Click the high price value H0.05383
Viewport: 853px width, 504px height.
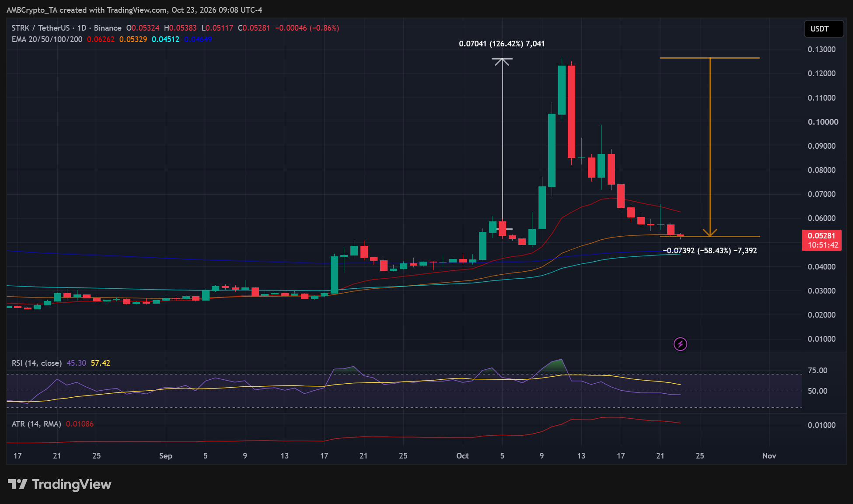click(180, 28)
